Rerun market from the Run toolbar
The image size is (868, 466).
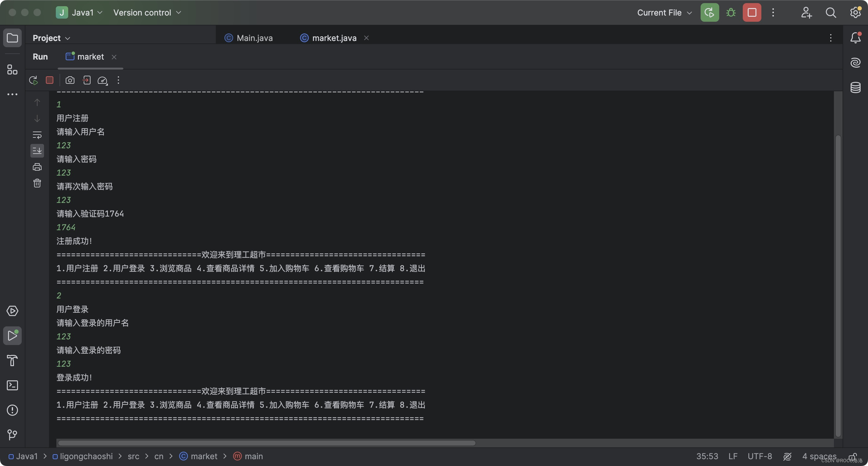(x=33, y=80)
